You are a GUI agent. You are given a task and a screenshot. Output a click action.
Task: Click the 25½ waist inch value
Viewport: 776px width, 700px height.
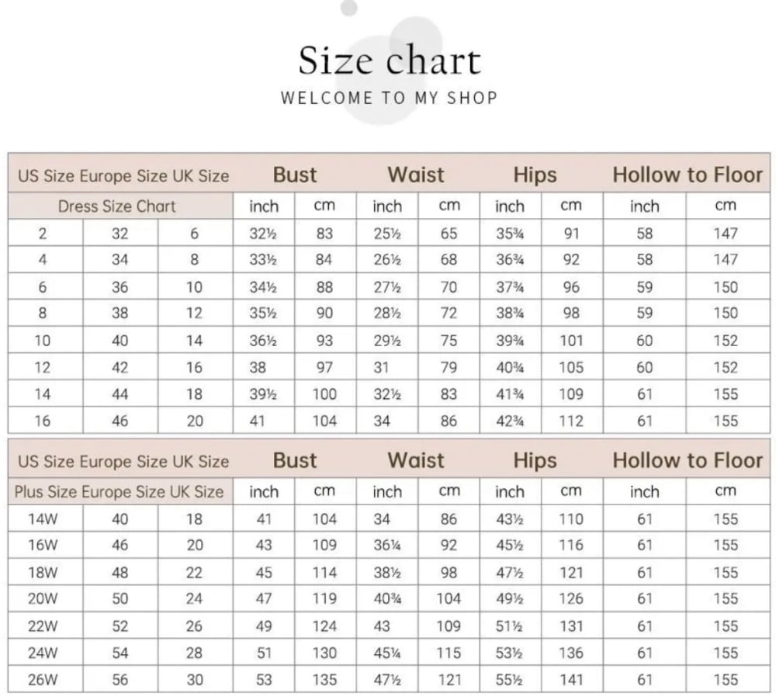[x=387, y=234]
